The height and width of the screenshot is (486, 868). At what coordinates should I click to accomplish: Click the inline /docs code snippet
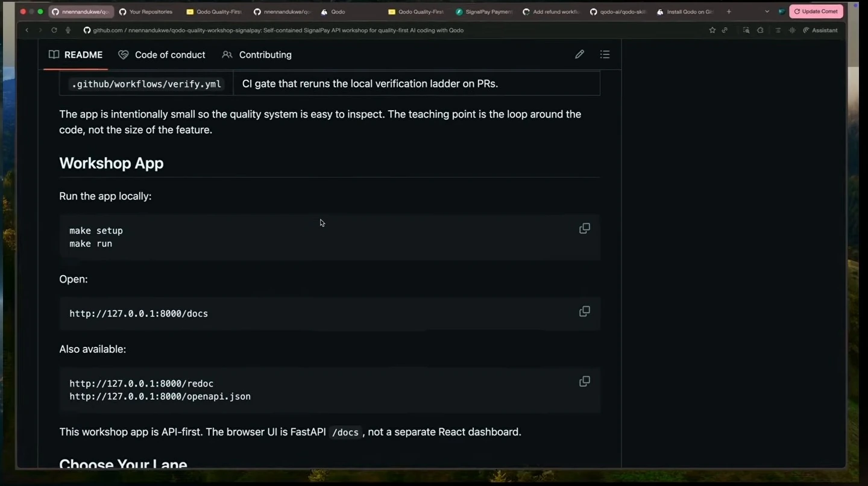(x=345, y=432)
